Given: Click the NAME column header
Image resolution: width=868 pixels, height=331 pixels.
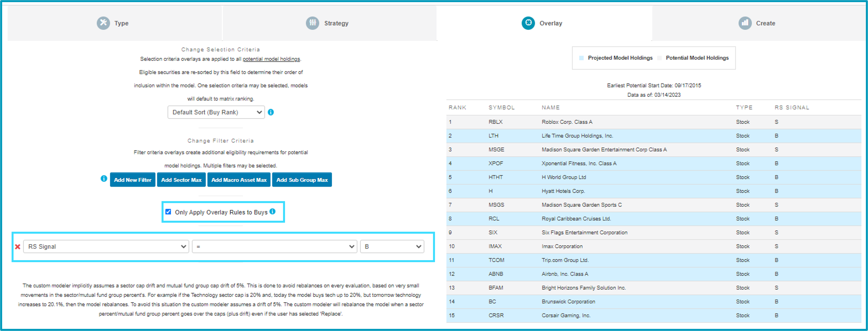Looking at the screenshot, I should click(x=551, y=107).
